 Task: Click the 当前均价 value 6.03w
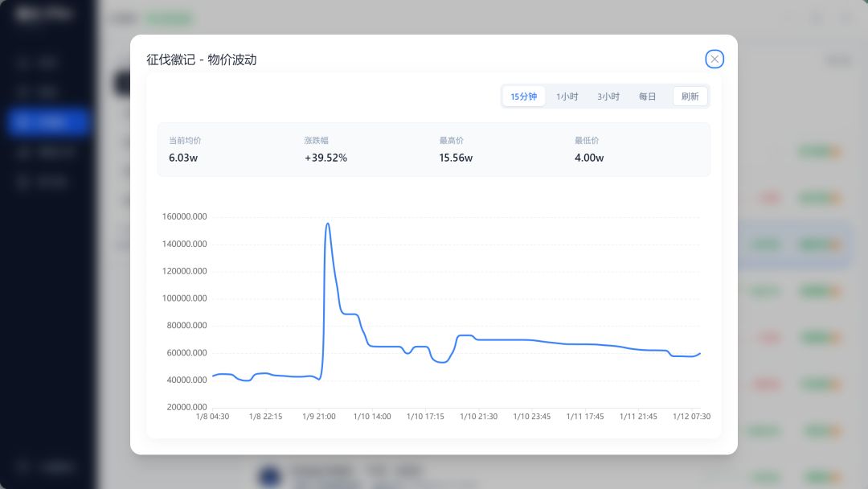click(x=183, y=158)
